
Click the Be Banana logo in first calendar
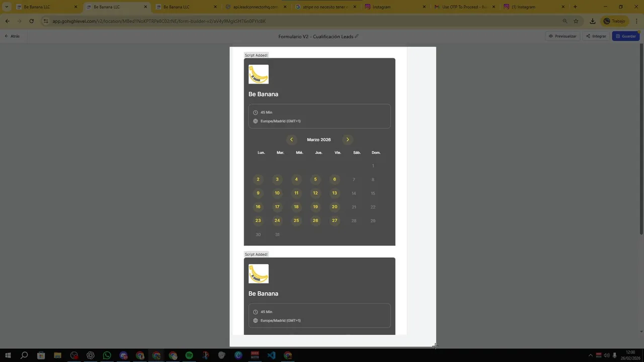coord(259,74)
